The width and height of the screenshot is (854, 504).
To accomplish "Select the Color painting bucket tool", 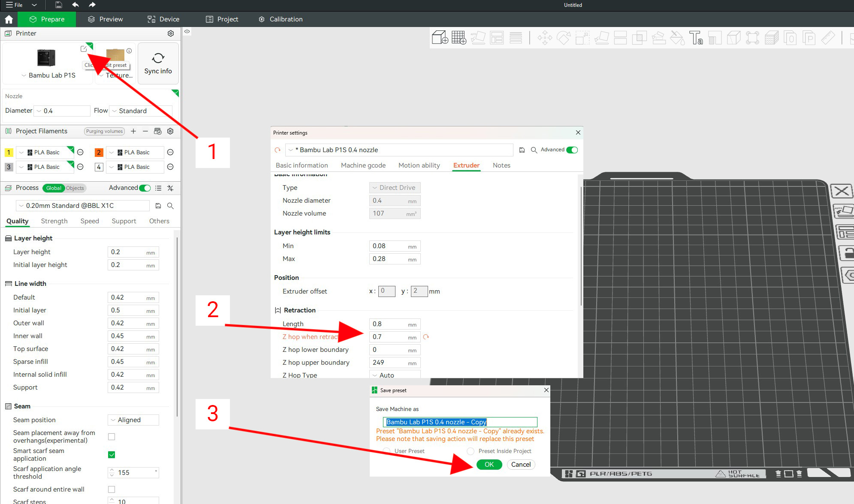I will (677, 38).
